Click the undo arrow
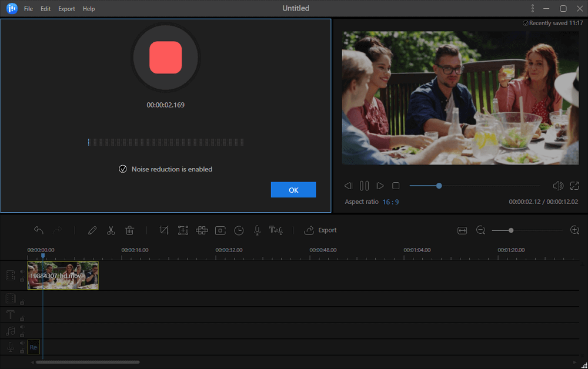 (39, 230)
